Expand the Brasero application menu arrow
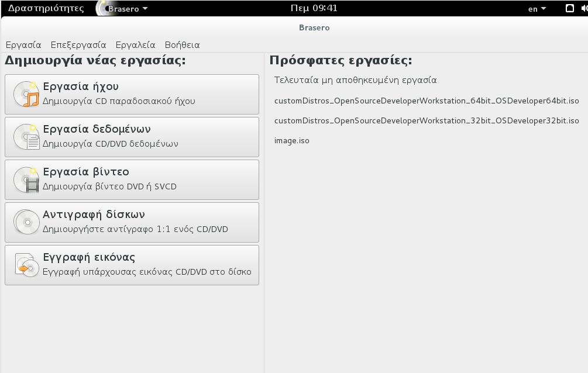 145,9
